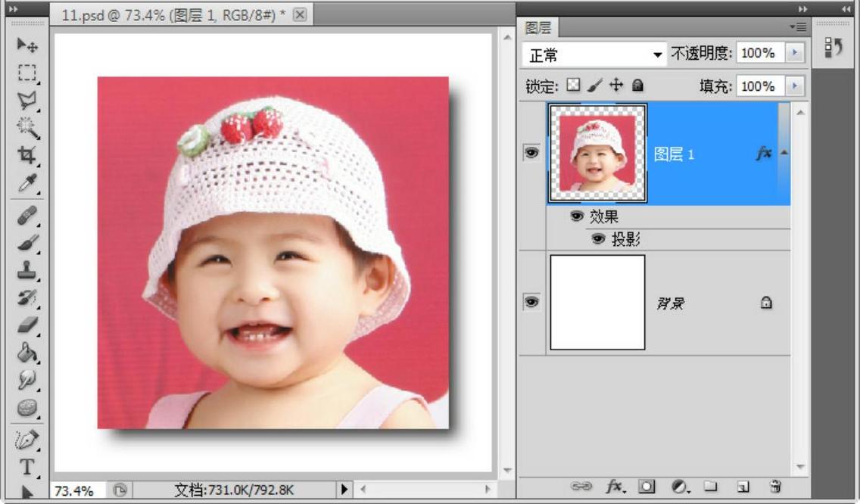Toggle the 投影 drop shadow effect visibility
This screenshot has height=504, width=860.
[599, 240]
